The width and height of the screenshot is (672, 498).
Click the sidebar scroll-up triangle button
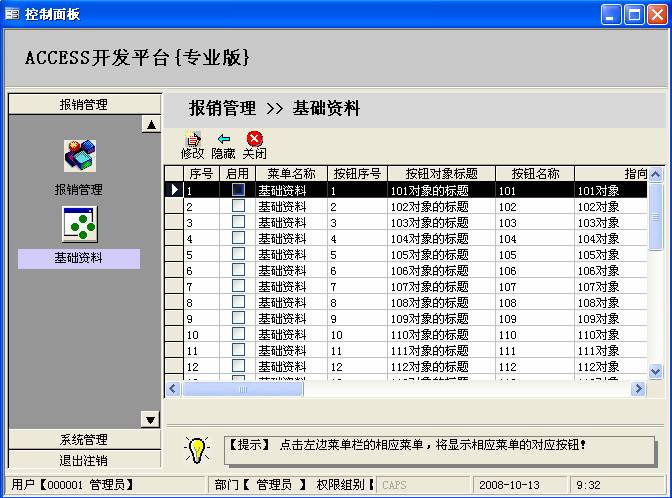point(151,125)
